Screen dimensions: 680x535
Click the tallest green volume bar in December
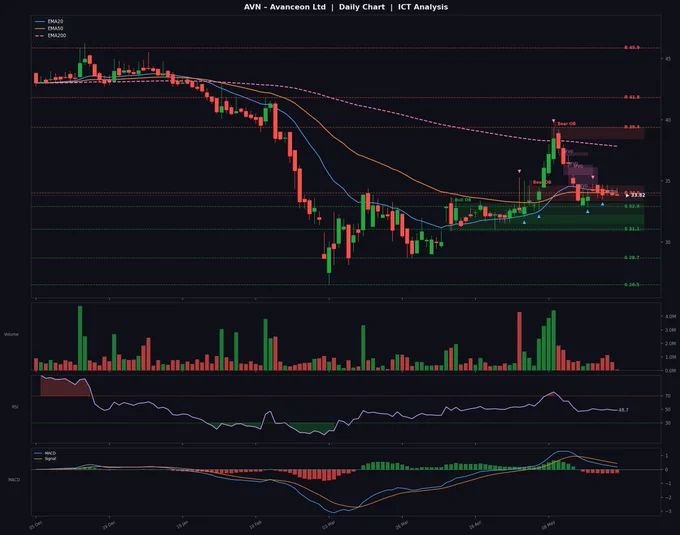click(x=80, y=338)
